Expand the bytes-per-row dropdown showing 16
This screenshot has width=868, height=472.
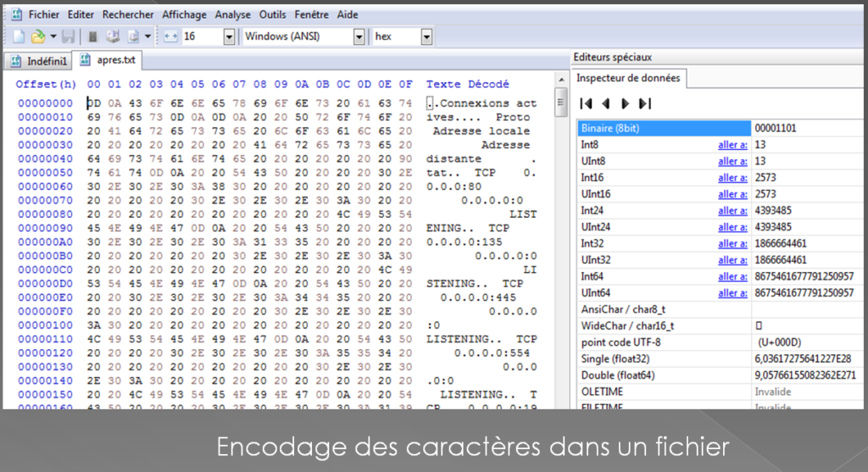tap(229, 36)
